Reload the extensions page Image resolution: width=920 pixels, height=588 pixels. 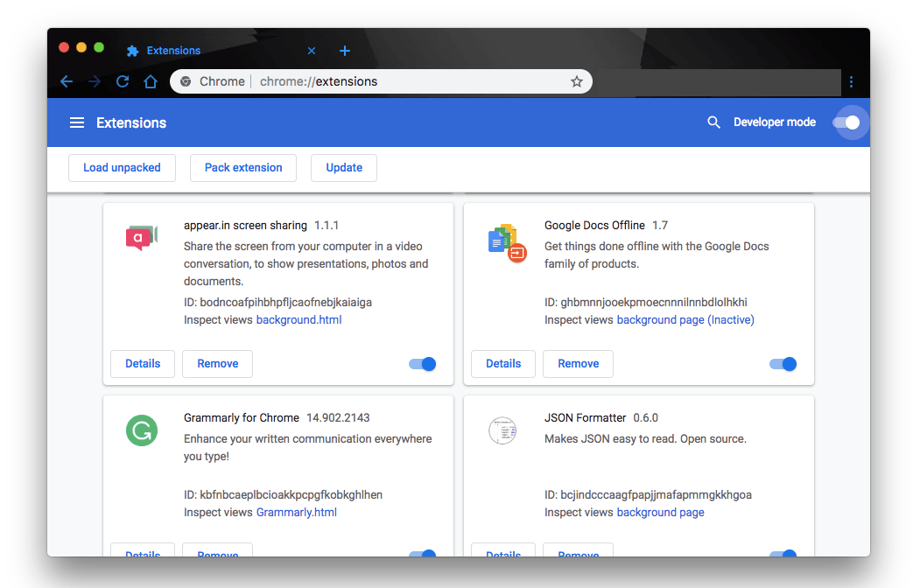coord(123,81)
